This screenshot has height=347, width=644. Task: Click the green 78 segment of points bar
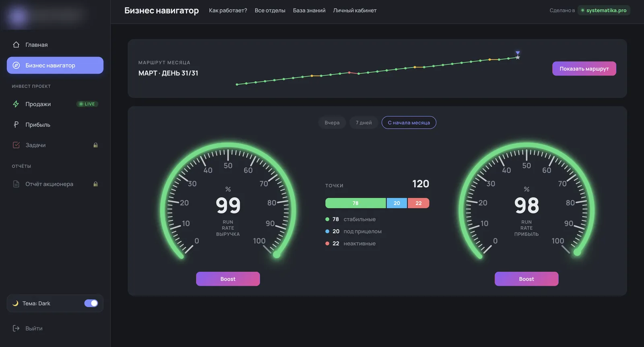pos(355,203)
